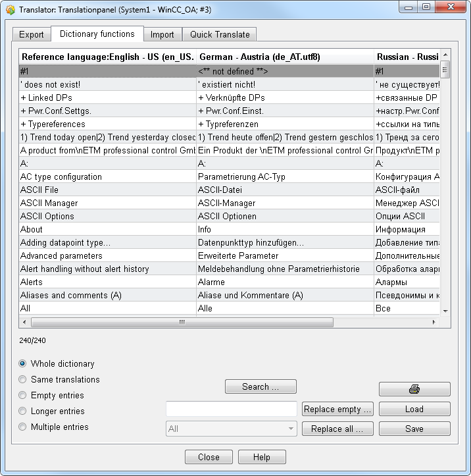Save the dictionary with Save button
Screen dimensions: 471x476
(414, 429)
